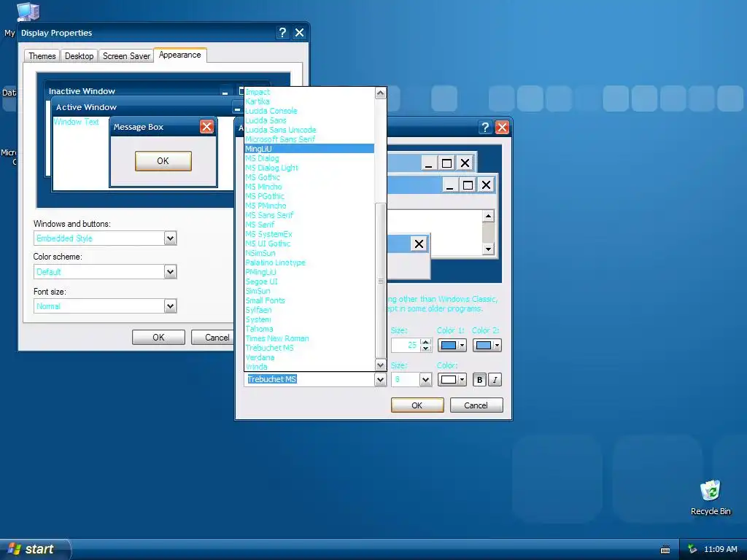The height and width of the screenshot is (560, 747).
Task: Click OK in the Display Properties dialog
Action: [158, 337]
